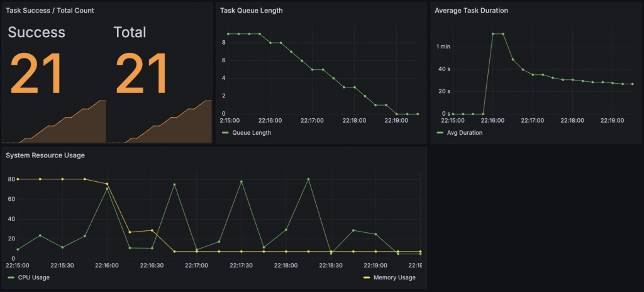Image resolution: width=644 pixels, height=292 pixels.
Task: Click the highest CPU Usage data point near 22:18:15
Action: pyautogui.click(x=308, y=179)
